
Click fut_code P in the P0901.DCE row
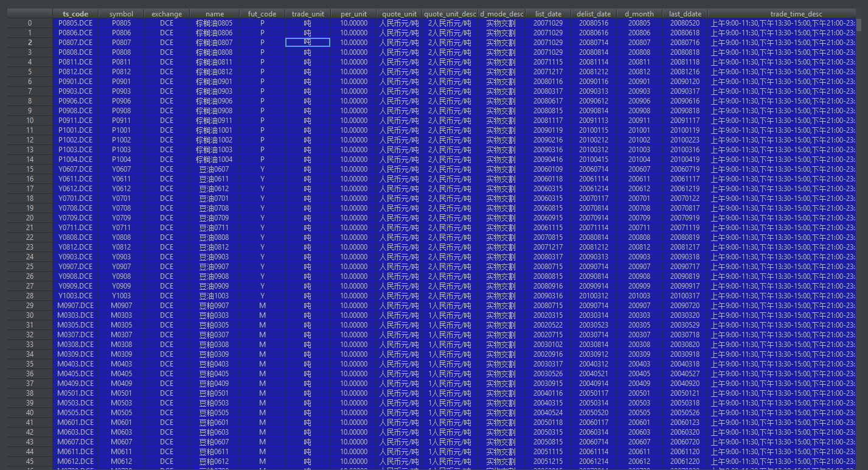pos(262,82)
